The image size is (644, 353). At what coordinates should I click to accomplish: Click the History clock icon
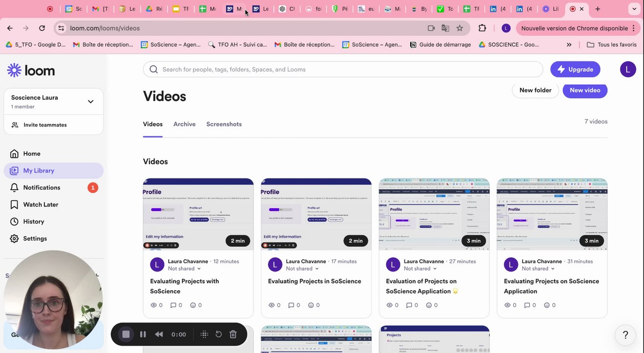tap(15, 222)
